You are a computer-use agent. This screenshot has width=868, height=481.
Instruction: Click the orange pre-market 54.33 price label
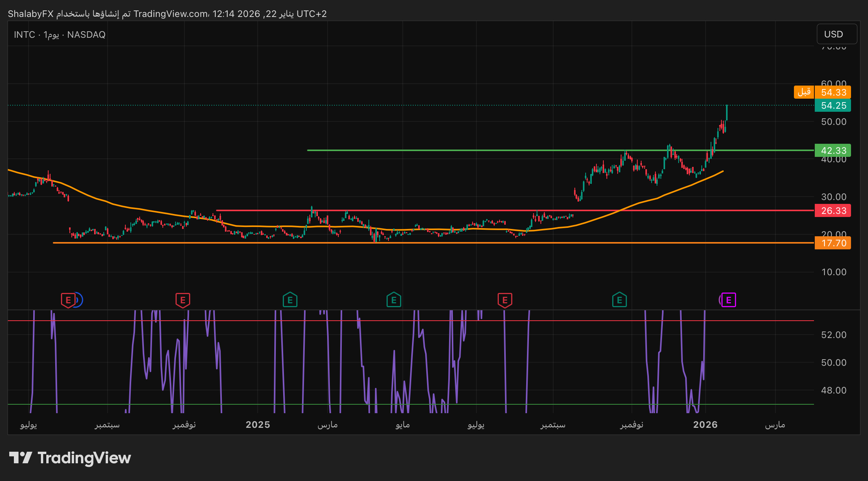833,92
